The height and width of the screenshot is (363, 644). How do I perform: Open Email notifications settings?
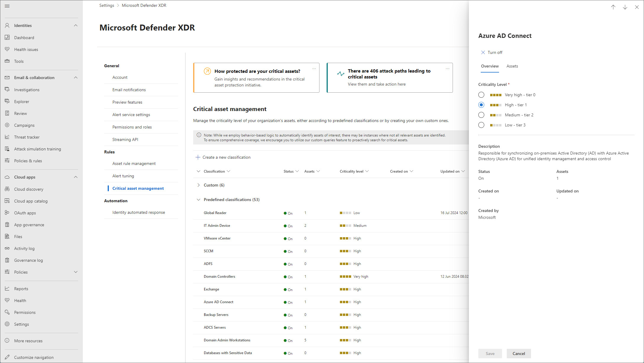(x=129, y=90)
